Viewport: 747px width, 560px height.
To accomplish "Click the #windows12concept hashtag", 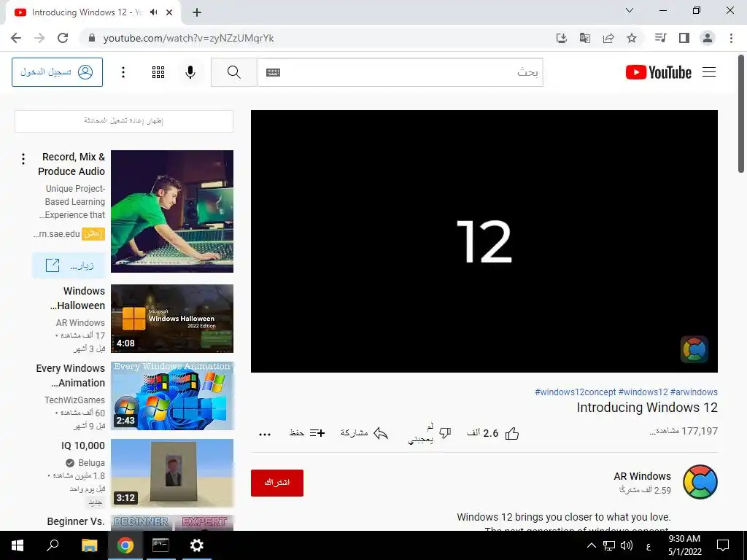I will click(x=575, y=392).
